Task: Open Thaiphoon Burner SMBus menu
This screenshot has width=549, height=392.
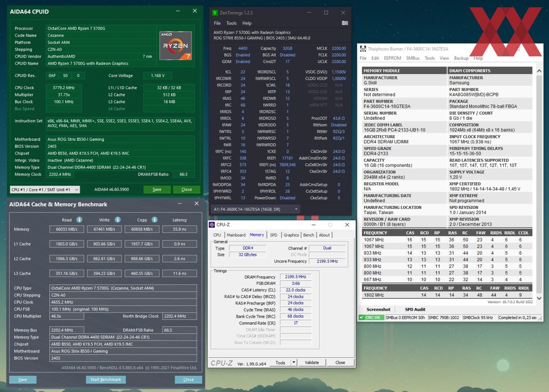Action: (413, 58)
